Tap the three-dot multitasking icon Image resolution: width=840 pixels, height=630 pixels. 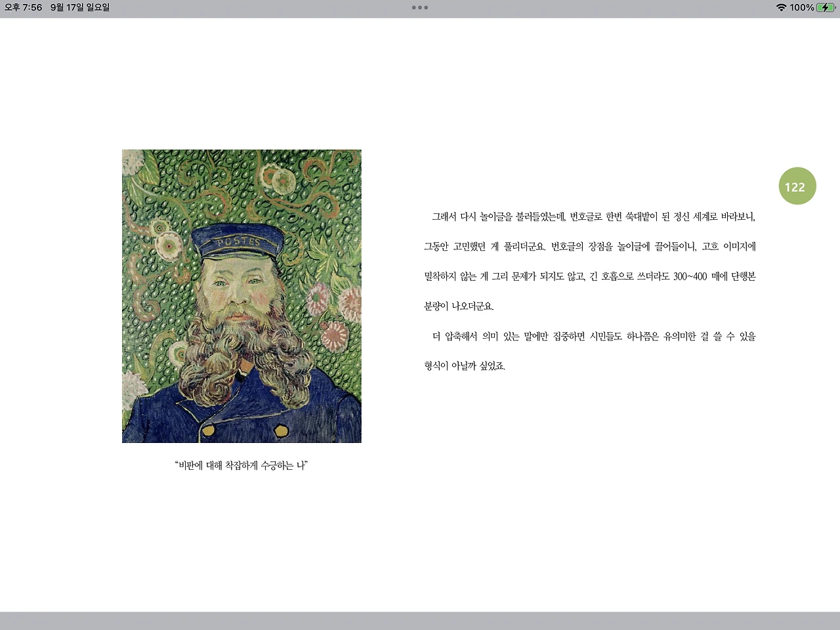pos(419,7)
